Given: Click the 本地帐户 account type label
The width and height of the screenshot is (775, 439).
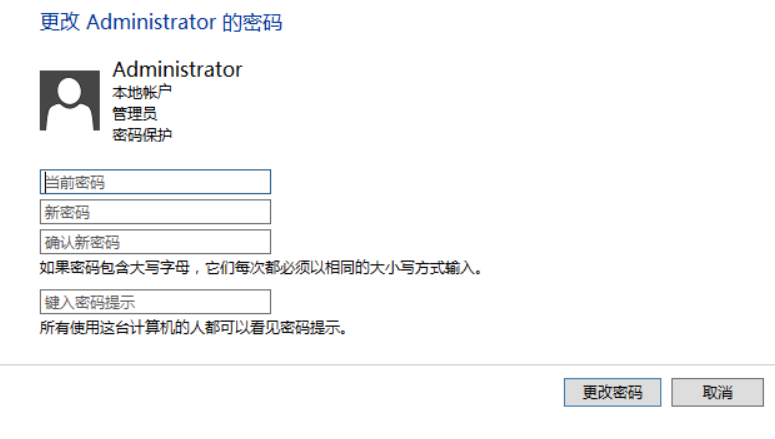Looking at the screenshot, I should (141, 93).
